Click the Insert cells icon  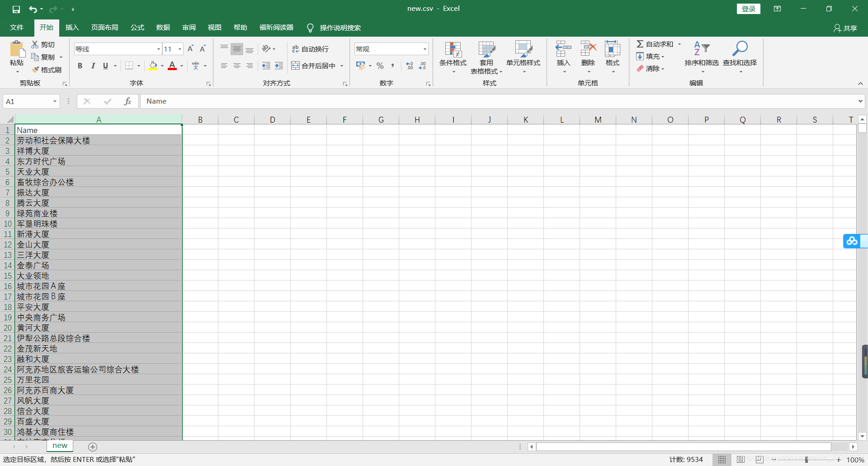[563, 49]
